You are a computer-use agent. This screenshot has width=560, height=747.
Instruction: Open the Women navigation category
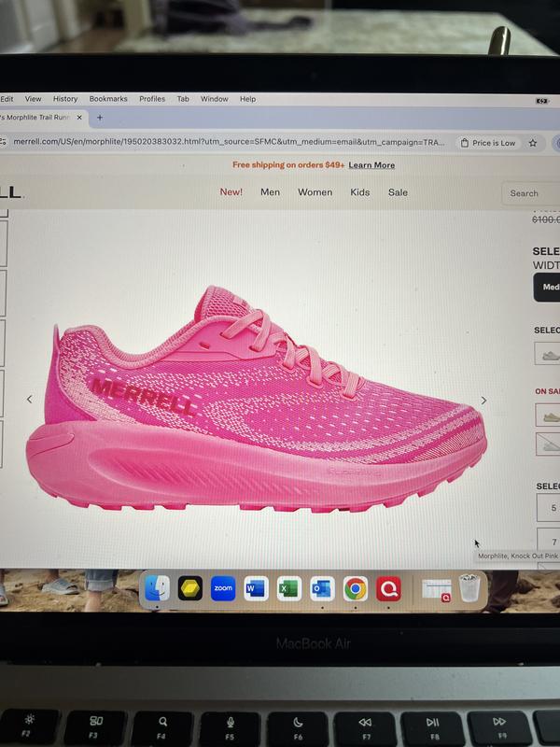click(315, 192)
